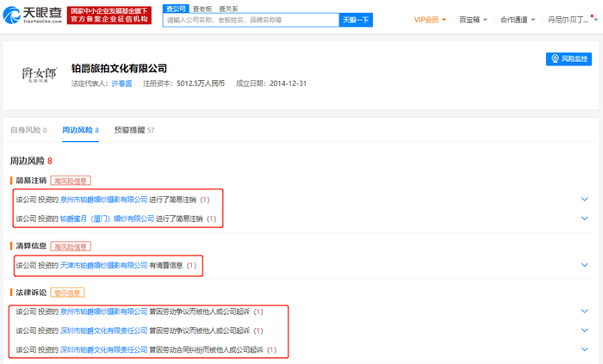Open the 百宝箱 dropdown menu
The image size is (603, 364).
coord(473,20)
